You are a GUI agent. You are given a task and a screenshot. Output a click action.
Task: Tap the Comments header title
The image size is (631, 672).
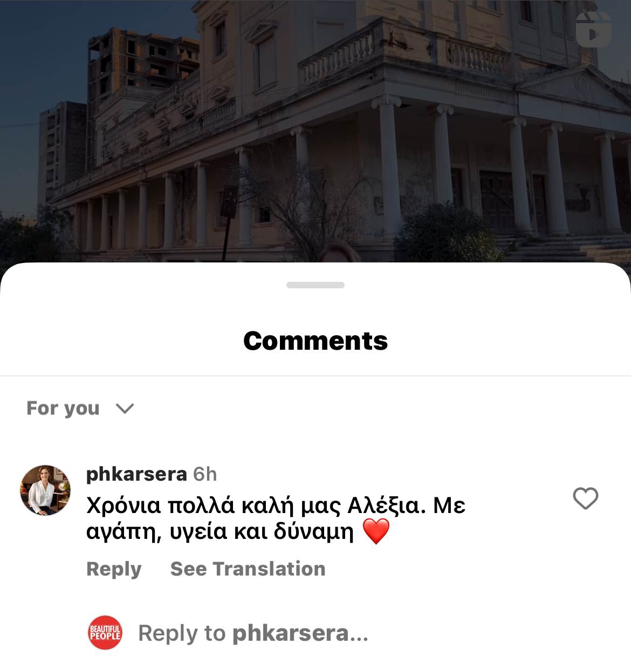[x=315, y=341]
